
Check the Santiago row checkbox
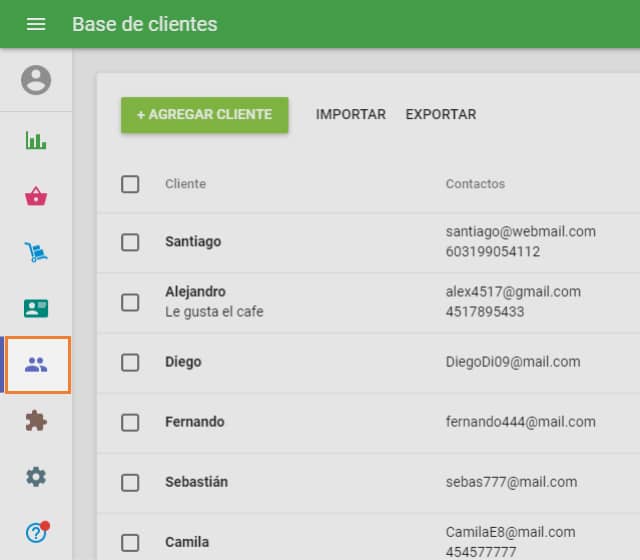pos(130,242)
